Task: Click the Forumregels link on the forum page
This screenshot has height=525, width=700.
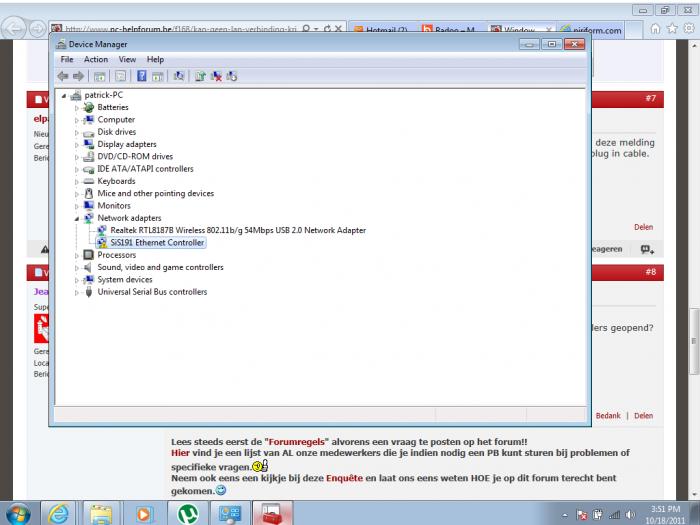Action: pyautogui.click(x=296, y=442)
